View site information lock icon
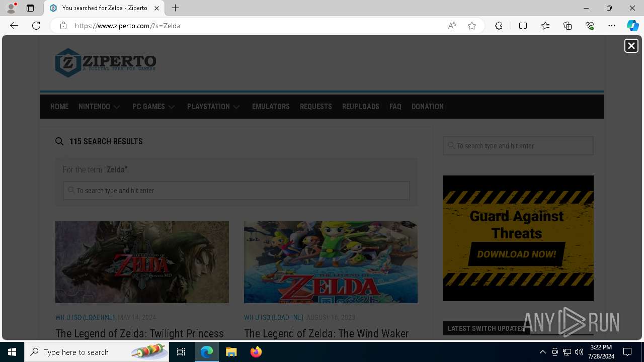644x362 pixels. tap(63, 26)
